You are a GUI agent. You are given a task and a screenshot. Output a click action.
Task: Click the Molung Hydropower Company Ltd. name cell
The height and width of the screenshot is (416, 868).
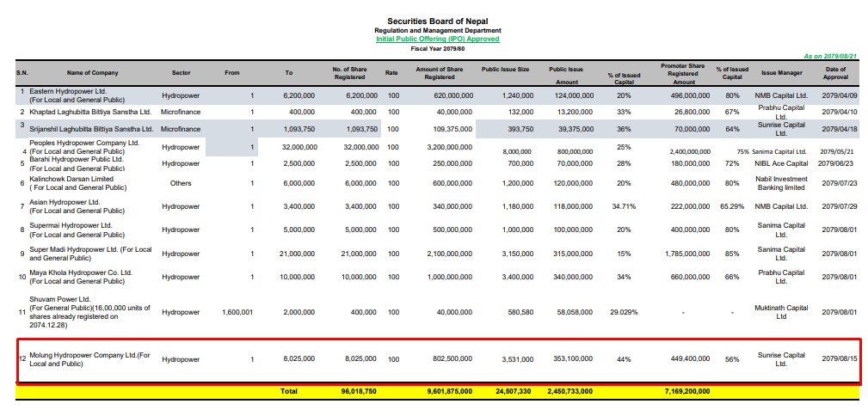pyautogui.click(x=90, y=358)
